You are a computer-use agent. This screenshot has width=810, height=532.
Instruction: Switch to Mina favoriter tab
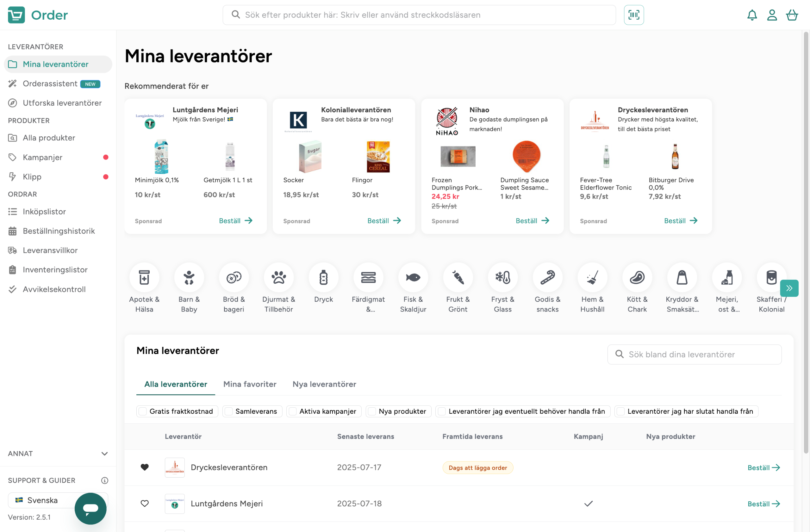(x=249, y=384)
